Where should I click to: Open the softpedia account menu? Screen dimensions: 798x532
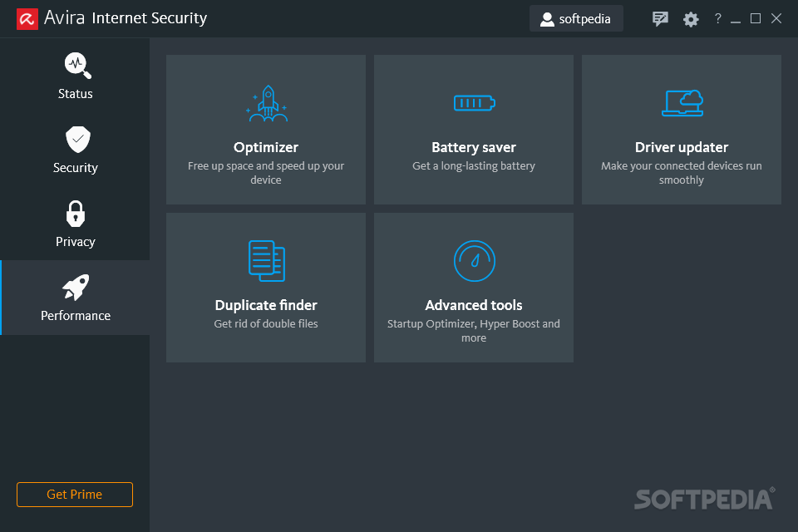(x=576, y=18)
